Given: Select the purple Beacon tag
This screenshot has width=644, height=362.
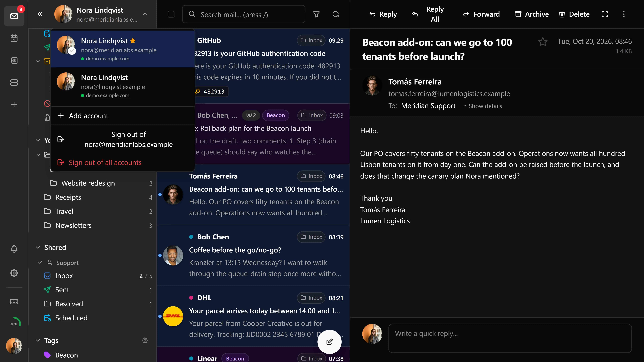Looking at the screenshot, I should (x=67, y=355).
